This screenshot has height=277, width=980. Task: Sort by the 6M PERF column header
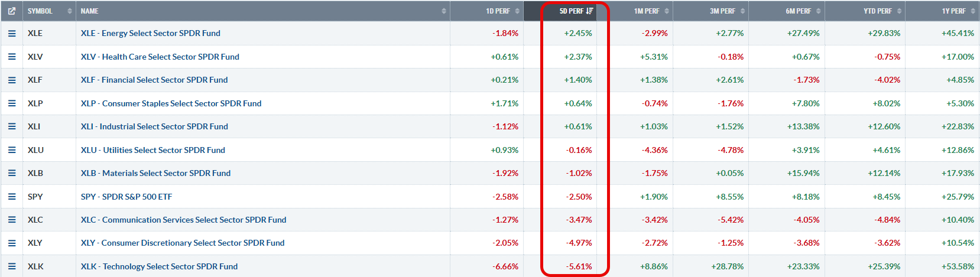787,11
